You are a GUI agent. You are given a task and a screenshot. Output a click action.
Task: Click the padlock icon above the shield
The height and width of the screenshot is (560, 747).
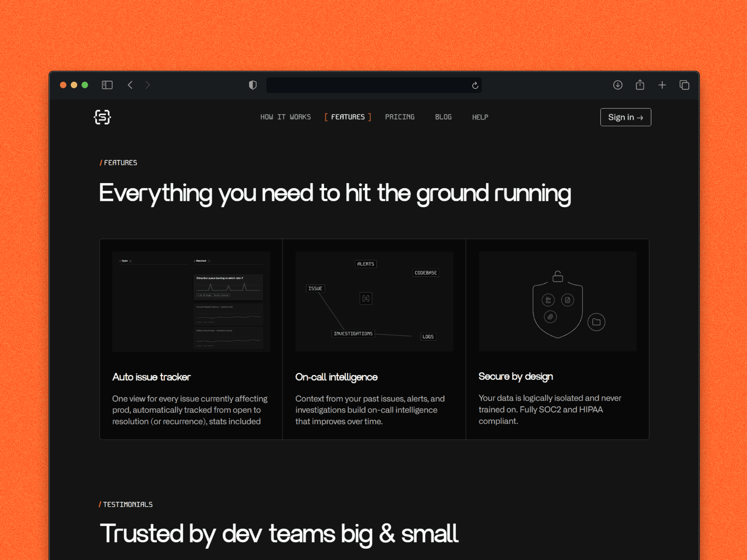coord(558,276)
